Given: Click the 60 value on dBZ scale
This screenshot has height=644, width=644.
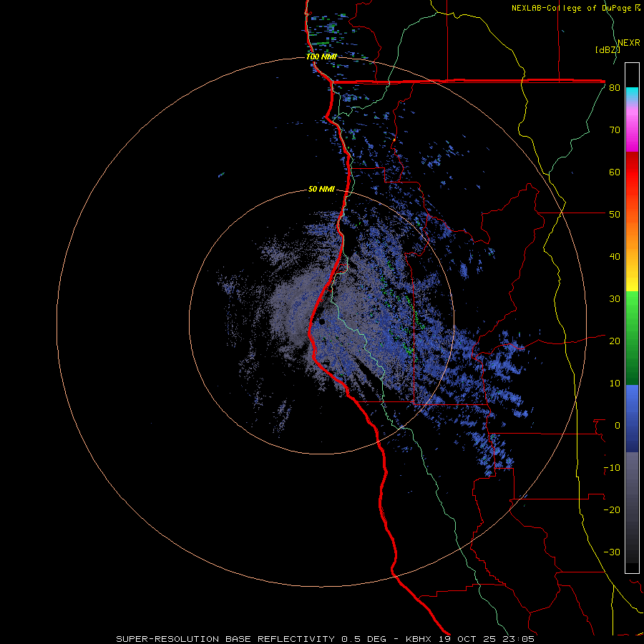Looking at the screenshot, I should tap(615, 172).
